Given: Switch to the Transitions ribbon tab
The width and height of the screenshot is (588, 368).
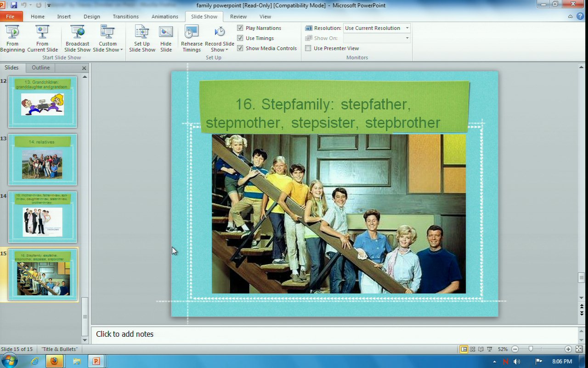Looking at the screenshot, I should tap(125, 17).
